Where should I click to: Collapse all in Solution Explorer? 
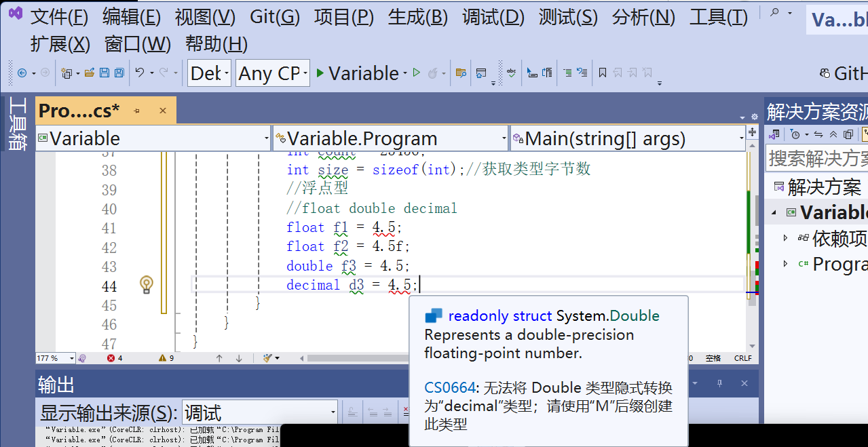pyautogui.click(x=833, y=134)
